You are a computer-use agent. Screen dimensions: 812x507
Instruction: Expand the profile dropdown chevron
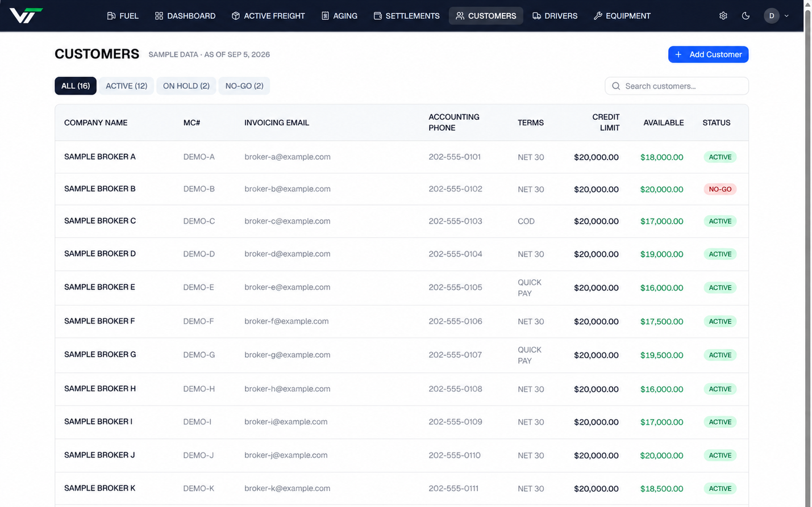[786, 16]
